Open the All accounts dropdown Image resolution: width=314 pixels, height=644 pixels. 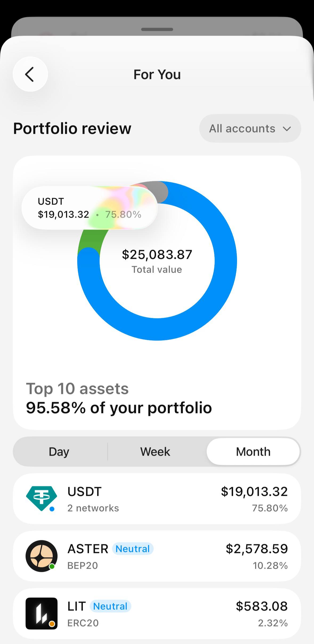coord(250,128)
